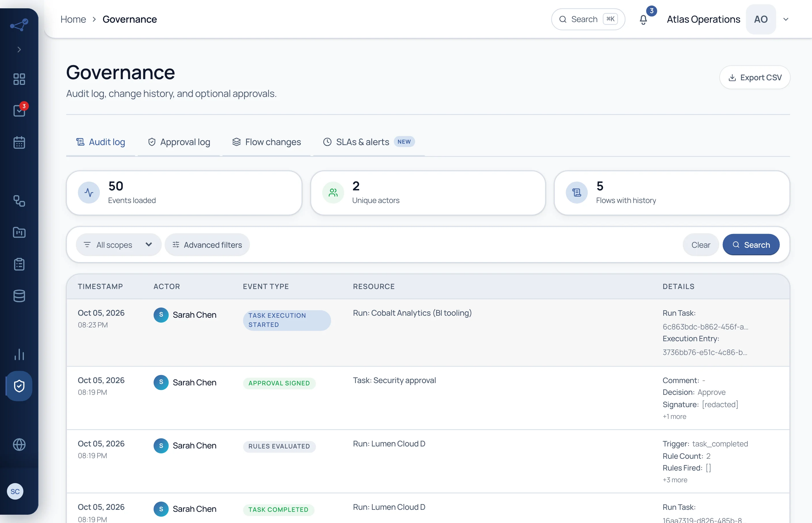
Task: Click the +1 more details link
Action: click(x=674, y=416)
